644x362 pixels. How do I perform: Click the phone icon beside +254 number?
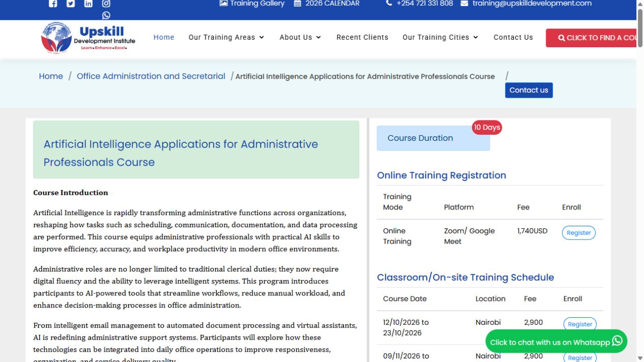(x=389, y=4)
